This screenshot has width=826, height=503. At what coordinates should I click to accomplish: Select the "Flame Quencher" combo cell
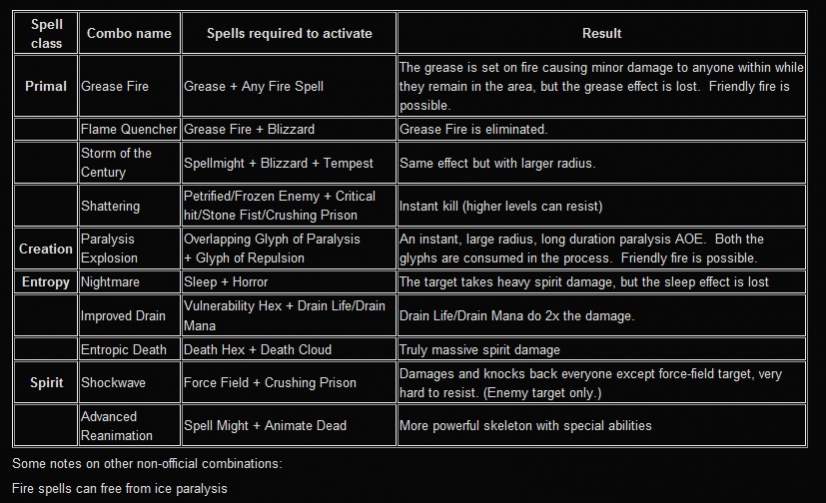click(129, 129)
